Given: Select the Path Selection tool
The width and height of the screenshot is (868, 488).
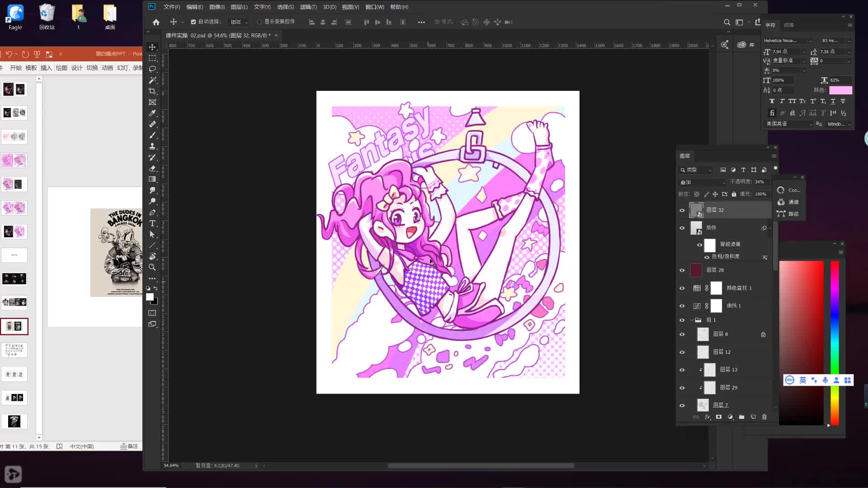Looking at the screenshot, I should tap(152, 234).
